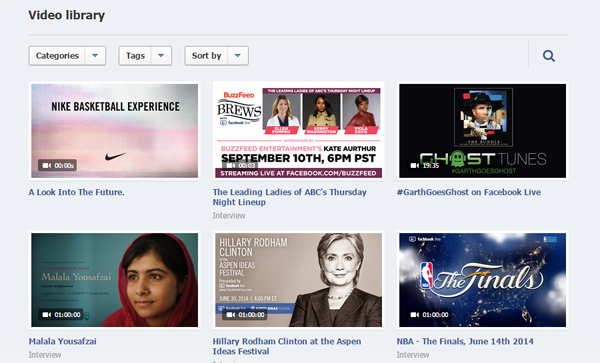The image size is (600, 363).
Task: Open 'NBA - The Finals, June 14th 2014' link
Action: click(x=465, y=341)
